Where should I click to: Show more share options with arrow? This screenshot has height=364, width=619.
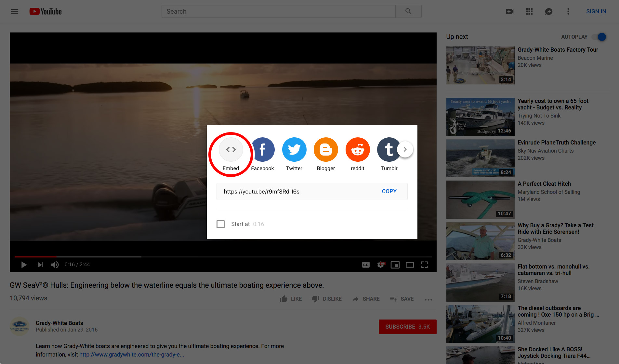(405, 149)
